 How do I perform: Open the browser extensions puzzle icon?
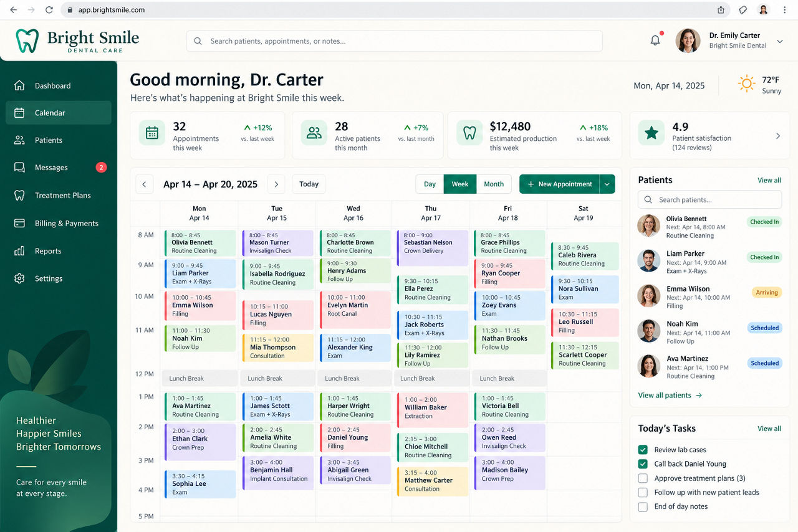743,10
